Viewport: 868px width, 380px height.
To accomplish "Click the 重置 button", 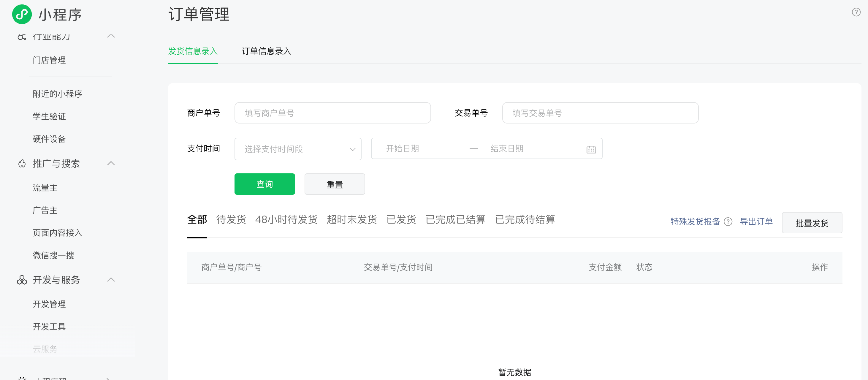I will point(335,184).
